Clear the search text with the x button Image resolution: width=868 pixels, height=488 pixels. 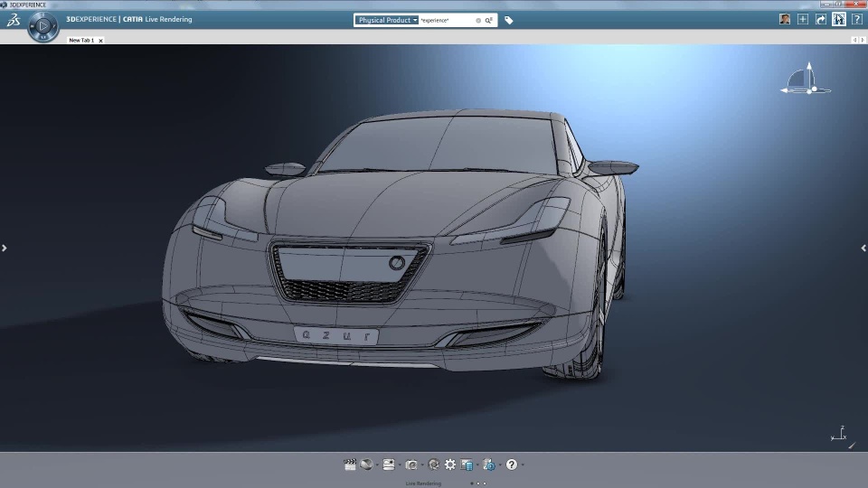[x=479, y=20]
